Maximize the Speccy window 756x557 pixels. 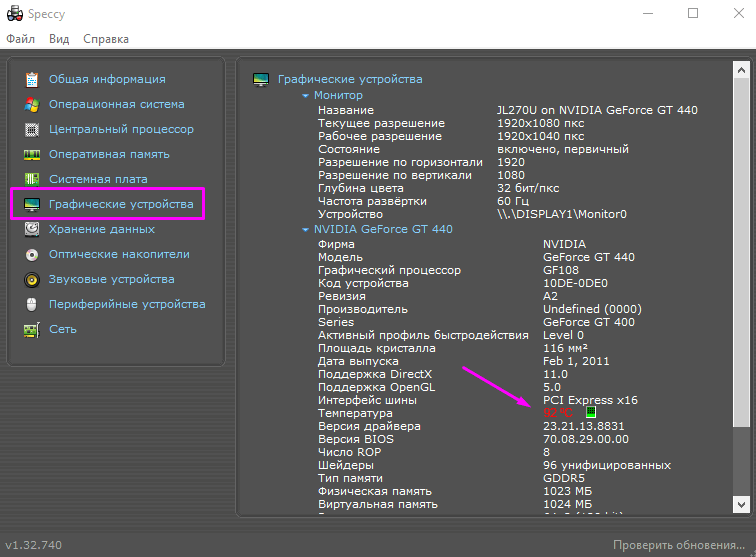click(x=693, y=14)
